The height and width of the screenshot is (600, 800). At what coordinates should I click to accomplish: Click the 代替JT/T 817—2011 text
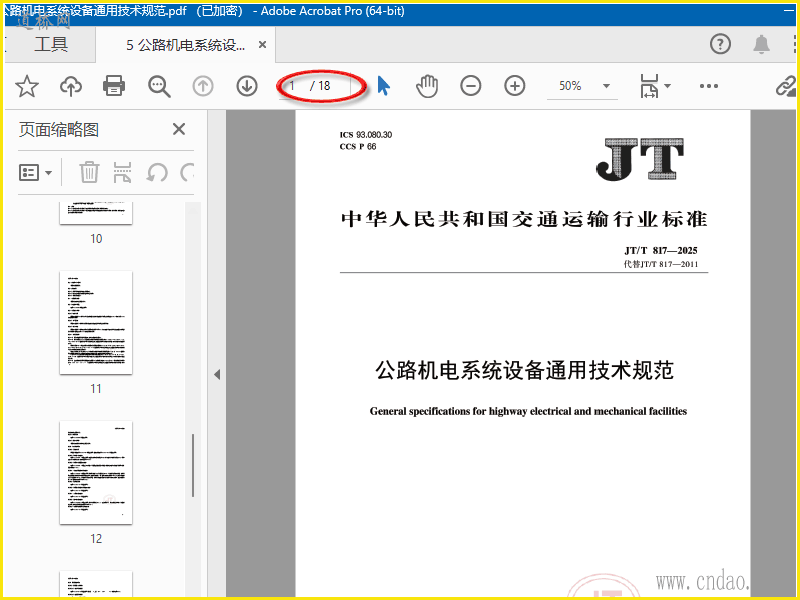pyautogui.click(x=661, y=264)
